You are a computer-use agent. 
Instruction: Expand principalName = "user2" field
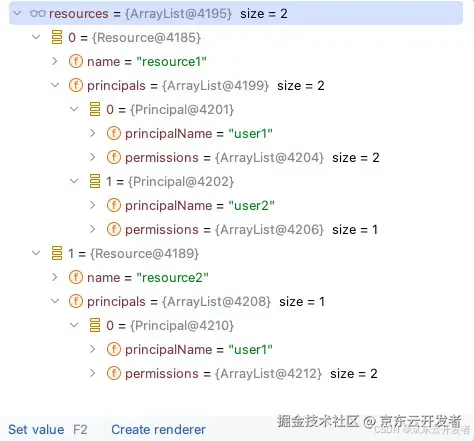click(93, 205)
